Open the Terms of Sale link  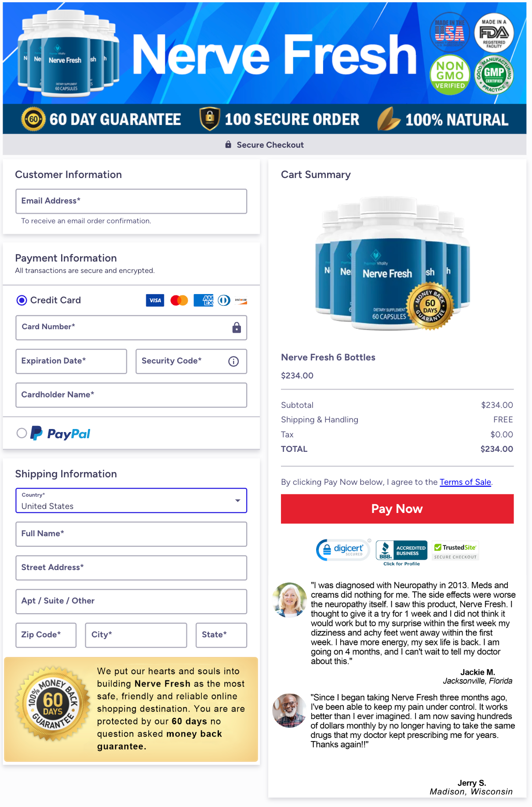[x=465, y=482]
